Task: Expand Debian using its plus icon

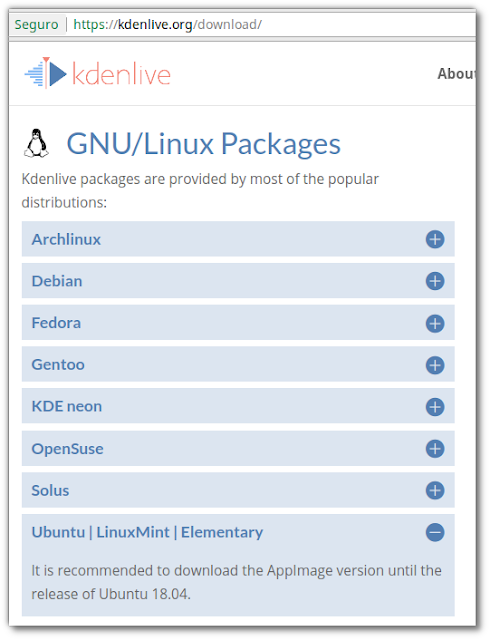Action: tap(435, 281)
